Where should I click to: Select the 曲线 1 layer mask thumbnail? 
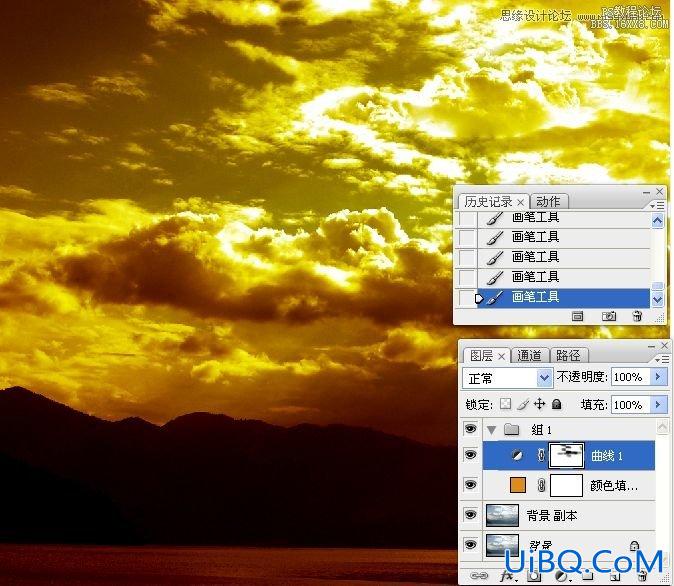pos(566,456)
